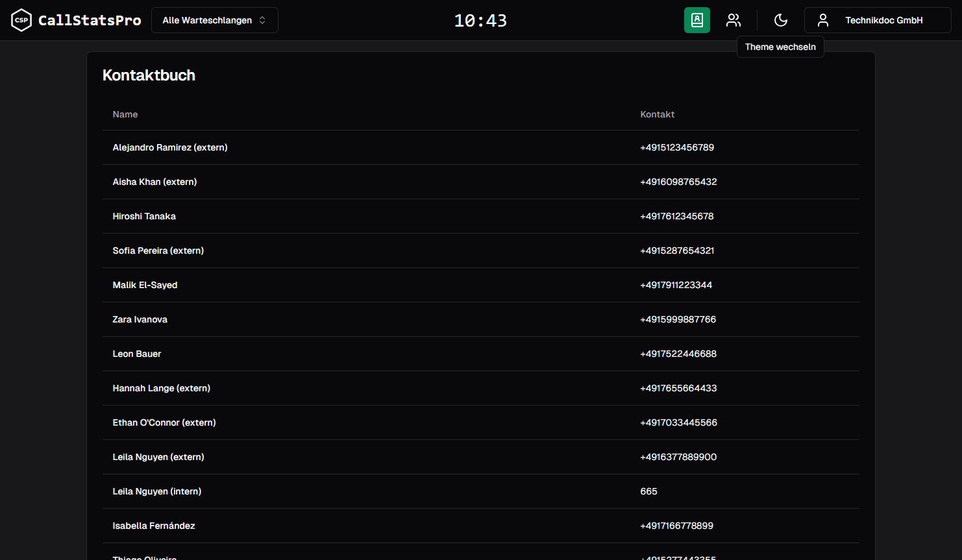The width and height of the screenshot is (962, 560).
Task: Click phone number +4916098765432
Action: click(x=678, y=182)
